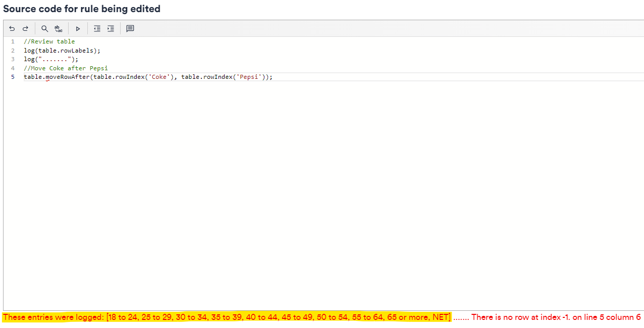644x328 pixels.
Task: Click moveRowAfter with red squiggle underline
Action: tap(67, 77)
